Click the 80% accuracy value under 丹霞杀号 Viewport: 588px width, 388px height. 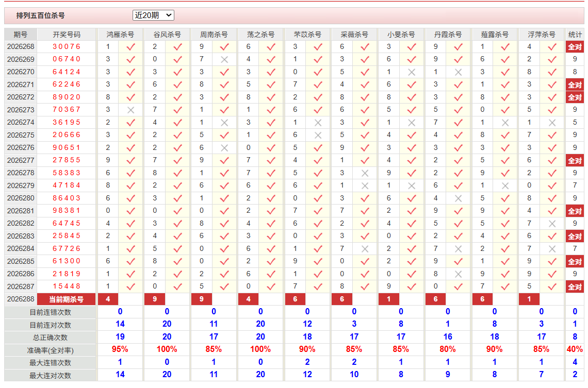tap(448, 349)
